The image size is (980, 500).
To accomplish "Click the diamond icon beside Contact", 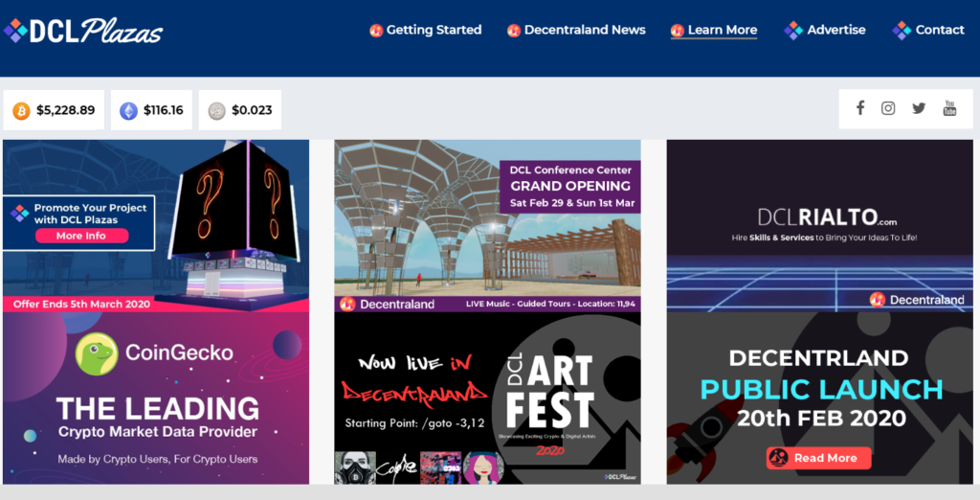I will pos(902,30).
